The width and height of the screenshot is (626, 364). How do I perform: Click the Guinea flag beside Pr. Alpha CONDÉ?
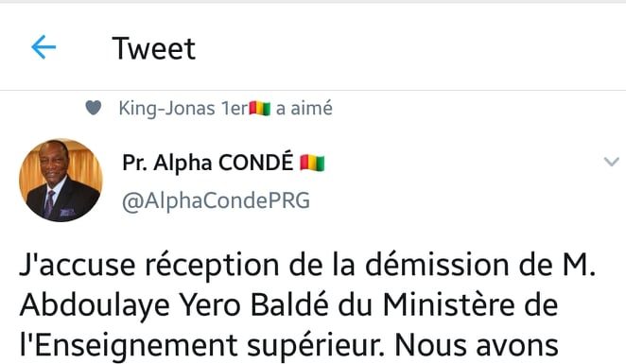(312, 163)
